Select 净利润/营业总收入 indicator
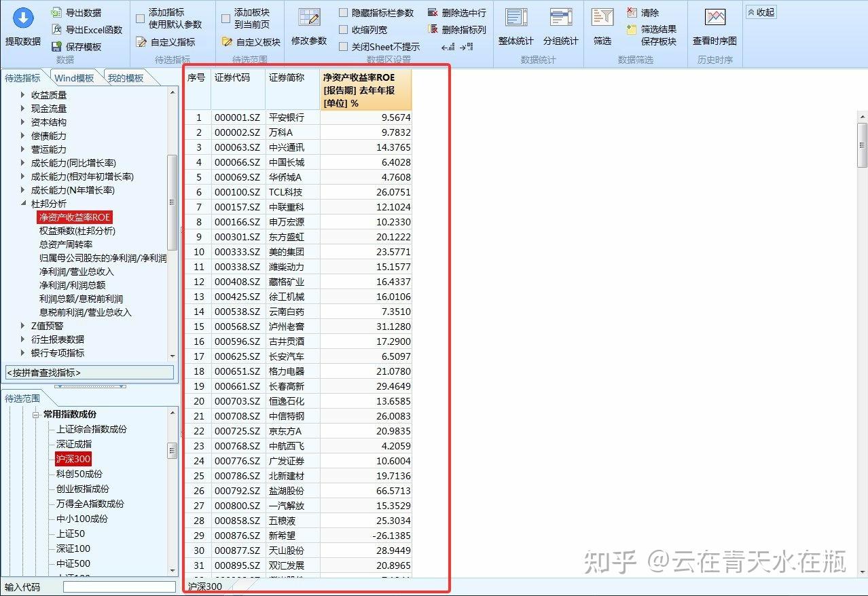868x596 pixels. [x=77, y=272]
